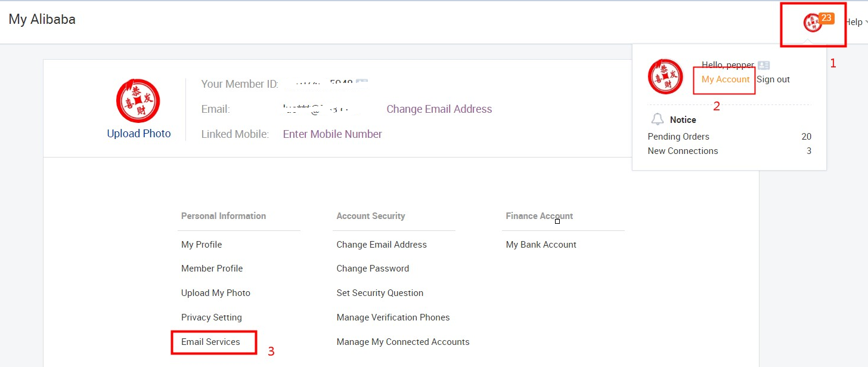Click the large avatar beside Hello, pepper
Viewport: 868px width, 367px height.
pos(665,76)
